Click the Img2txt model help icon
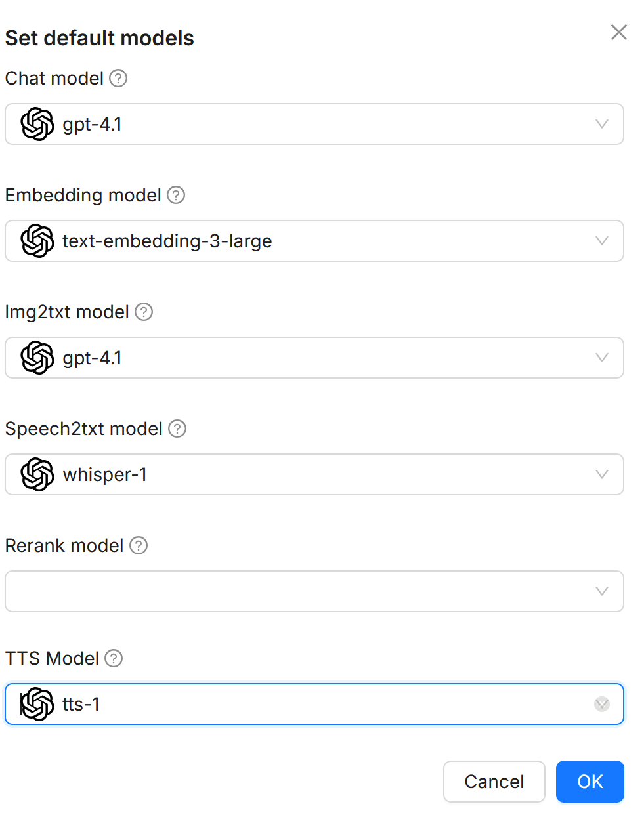Viewport: 644px width, 815px height. [143, 312]
